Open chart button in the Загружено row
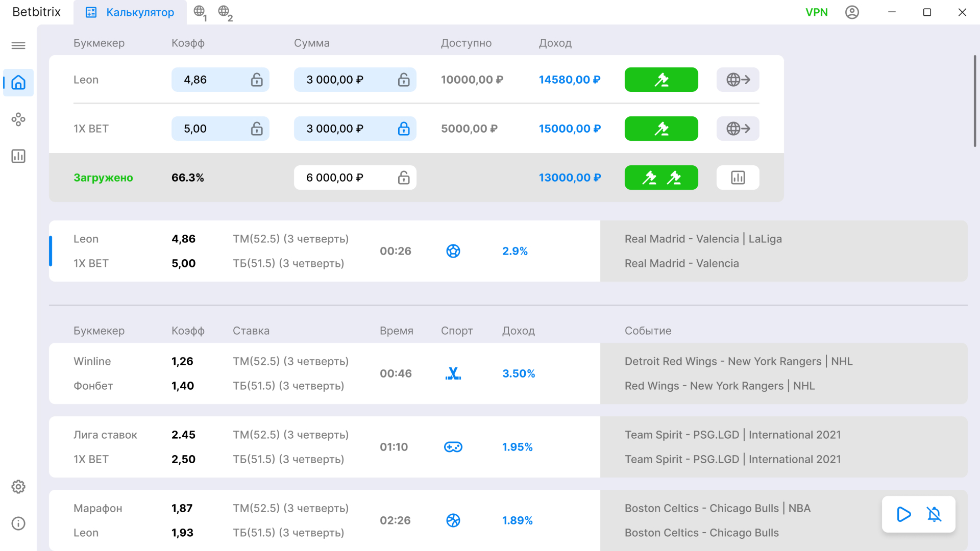Screen dimensions: 980x551 (x=738, y=178)
